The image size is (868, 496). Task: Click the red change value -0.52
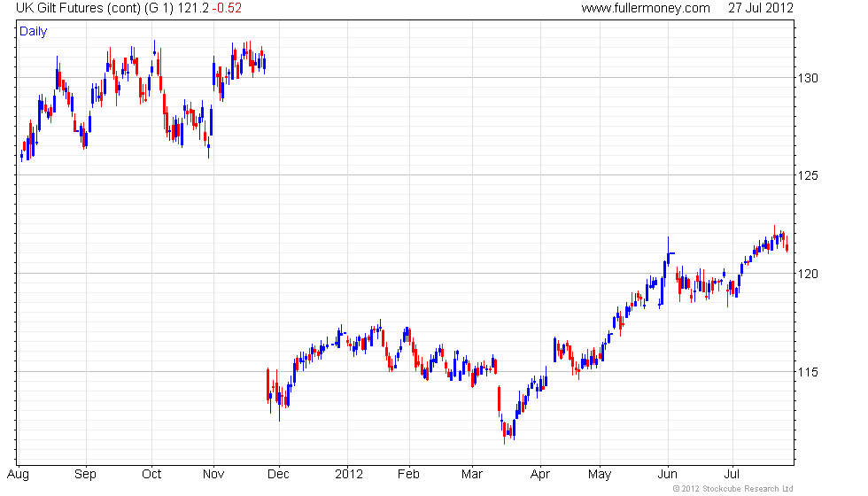coord(227,8)
